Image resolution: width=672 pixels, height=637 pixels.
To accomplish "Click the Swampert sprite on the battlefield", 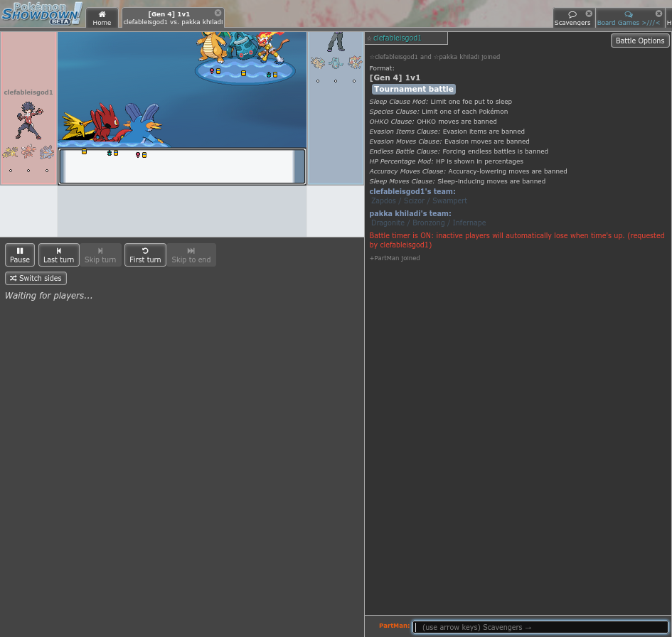I will point(143,124).
